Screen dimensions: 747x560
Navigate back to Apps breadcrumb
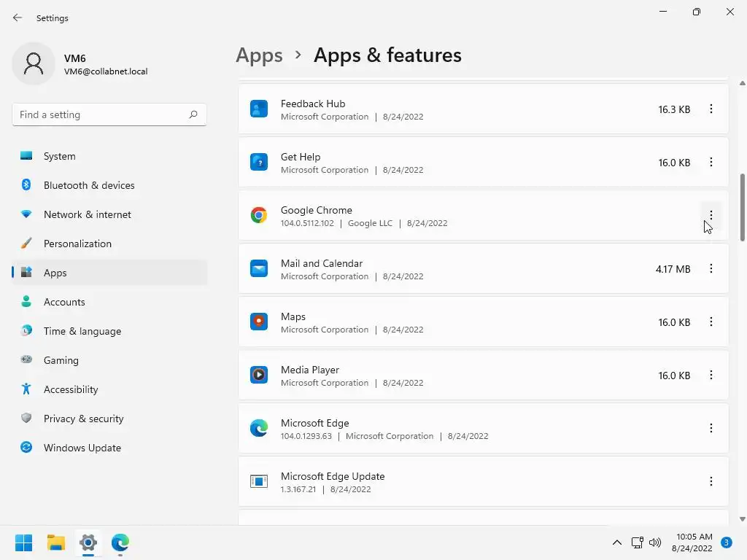click(x=259, y=55)
